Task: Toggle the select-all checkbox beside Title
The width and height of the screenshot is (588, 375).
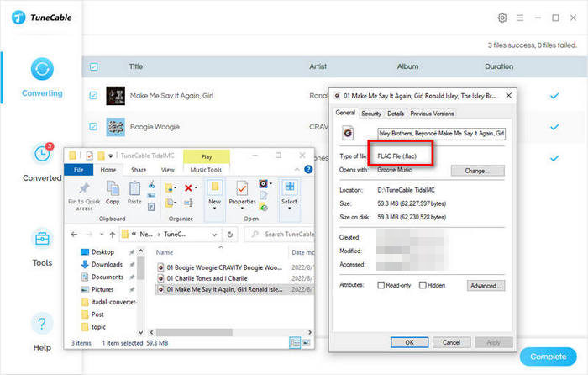Action: pyautogui.click(x=93, y=66)
